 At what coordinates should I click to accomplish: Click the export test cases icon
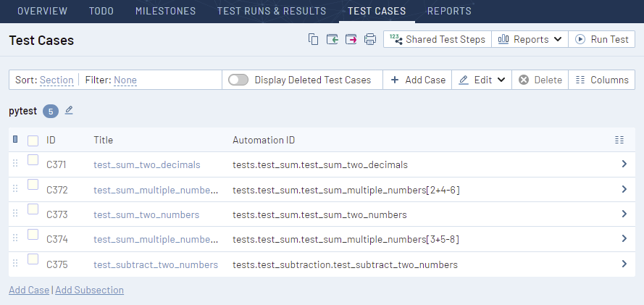(x=351, y=39)
